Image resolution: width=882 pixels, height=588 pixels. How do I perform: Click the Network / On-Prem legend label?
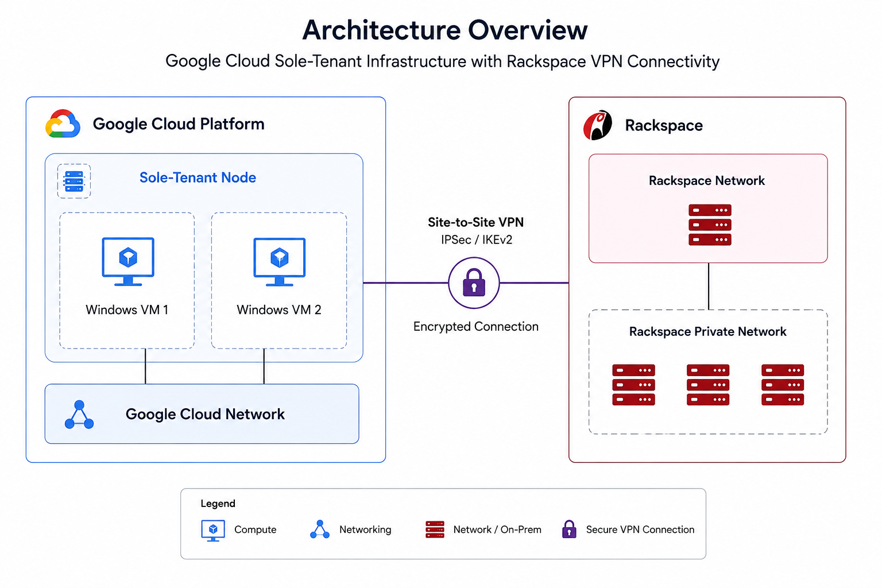tap(497, 529)
